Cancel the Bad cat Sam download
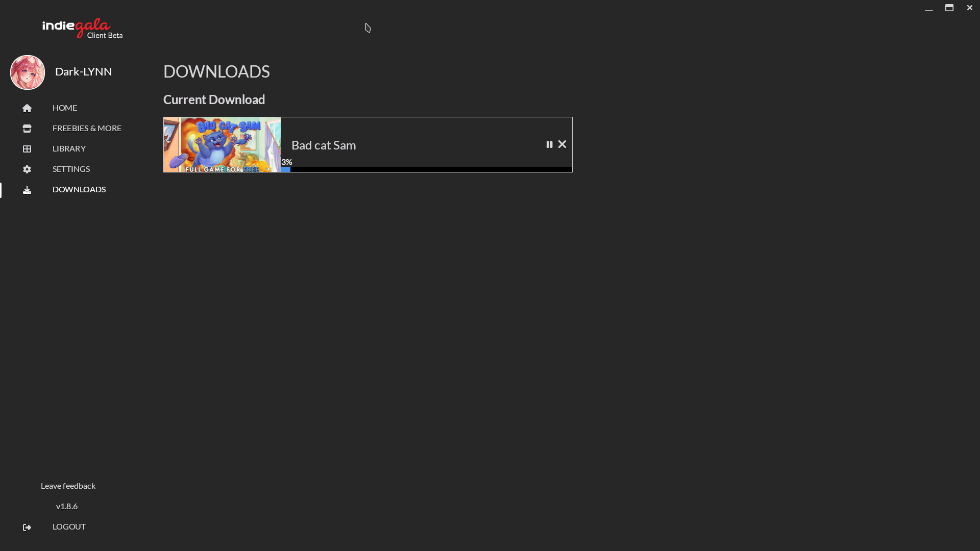Screen dimensions: 980x551 pyautogui.click(x=562, y=145)
